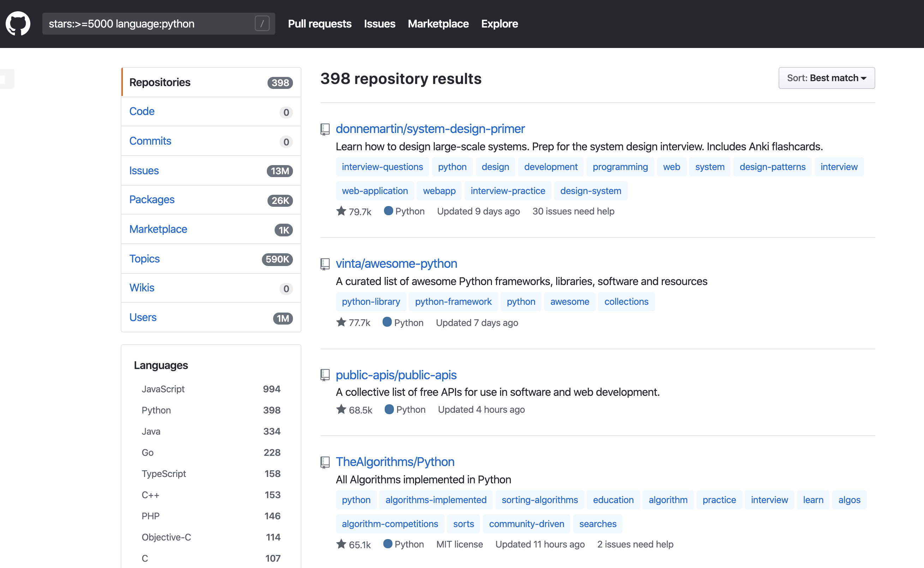Filter results by TypeScript language
The width and height of the screenshot is (924, 568).
click(x=164, y=474)
